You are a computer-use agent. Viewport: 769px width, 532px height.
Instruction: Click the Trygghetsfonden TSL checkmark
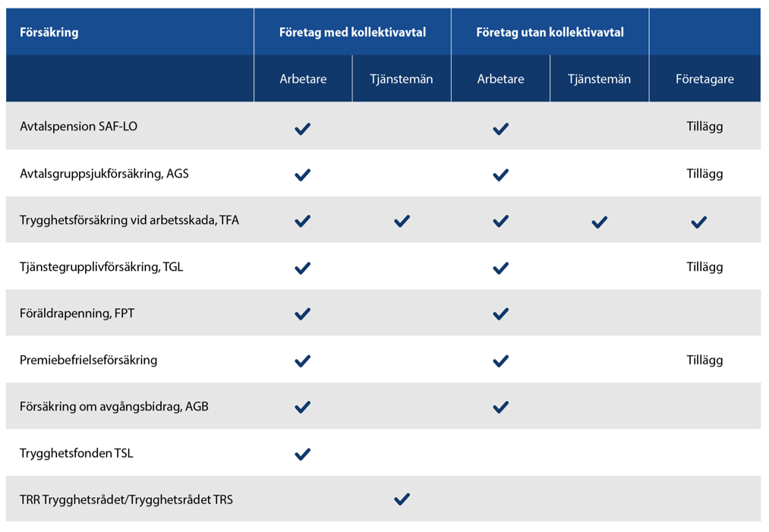302,454
